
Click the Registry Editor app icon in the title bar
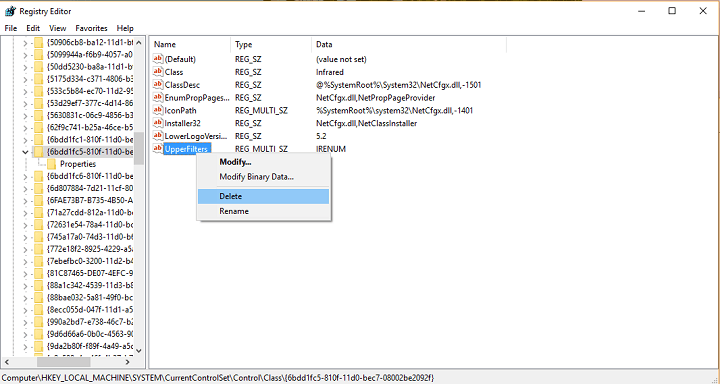coord(10,11)
